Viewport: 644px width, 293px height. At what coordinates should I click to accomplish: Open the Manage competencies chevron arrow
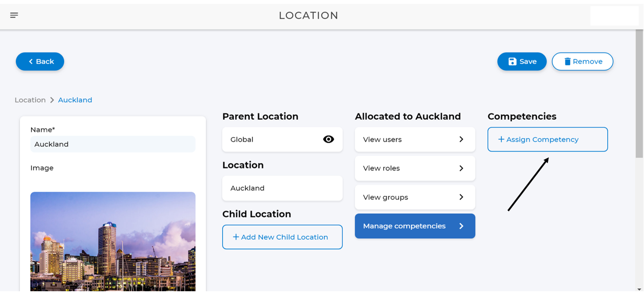point(461,226)
